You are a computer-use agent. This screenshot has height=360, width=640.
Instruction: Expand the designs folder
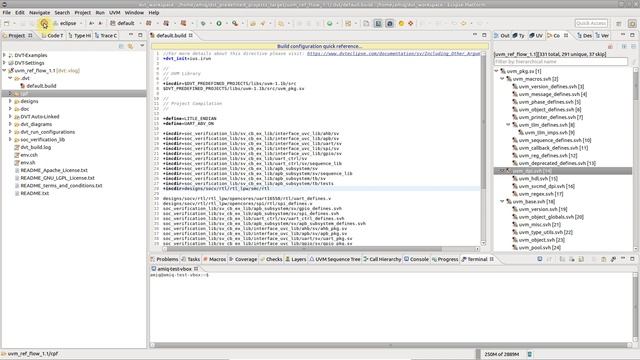tap(10, 101)
